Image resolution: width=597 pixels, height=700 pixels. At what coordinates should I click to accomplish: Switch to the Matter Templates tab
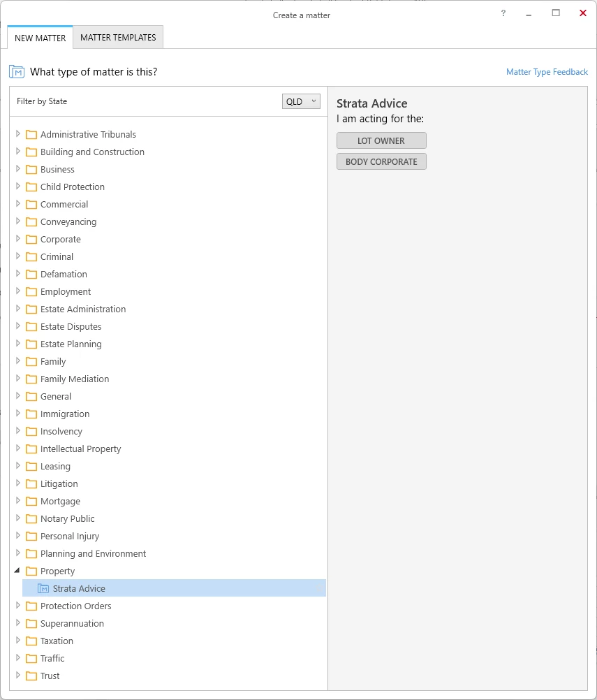[118, 38]
